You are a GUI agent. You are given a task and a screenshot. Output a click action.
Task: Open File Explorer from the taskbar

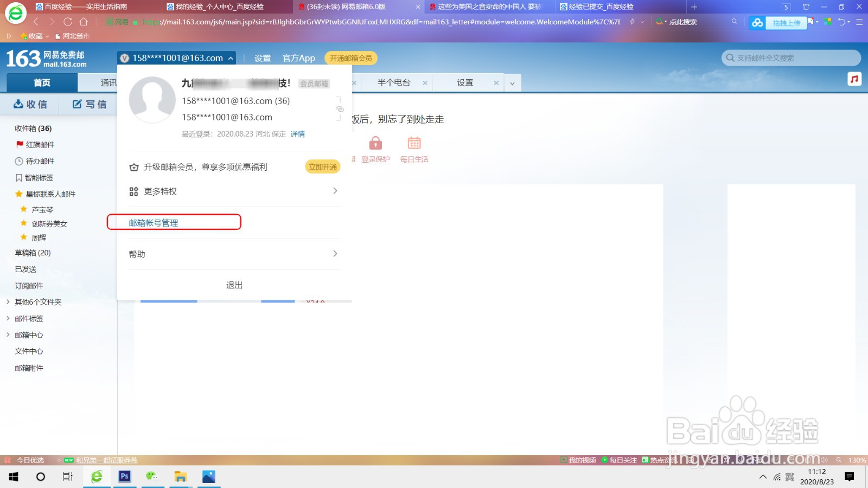coord(180,477)
